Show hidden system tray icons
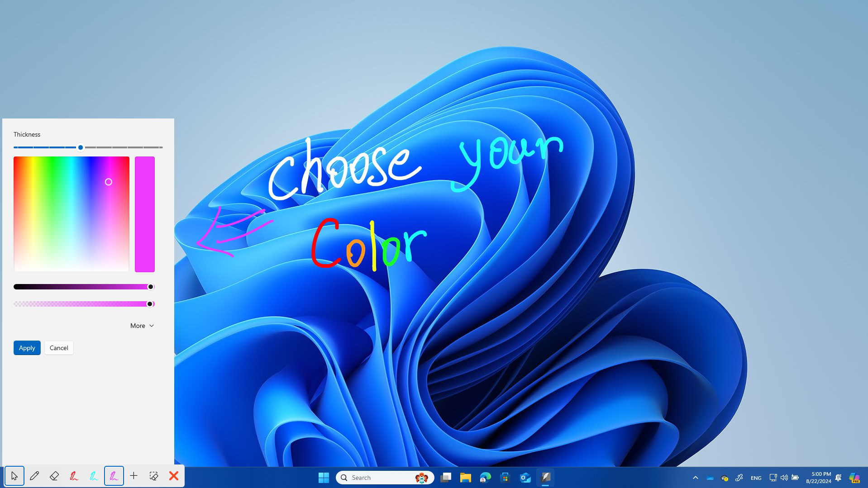868x488 pixels. click(x=696, y=478)
